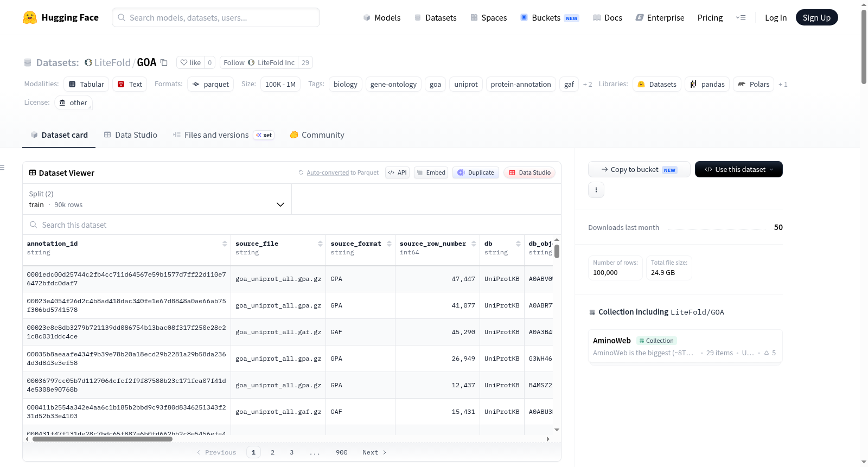Focus the Search this dataset field

pyautogui.click(x=292, y=225)
